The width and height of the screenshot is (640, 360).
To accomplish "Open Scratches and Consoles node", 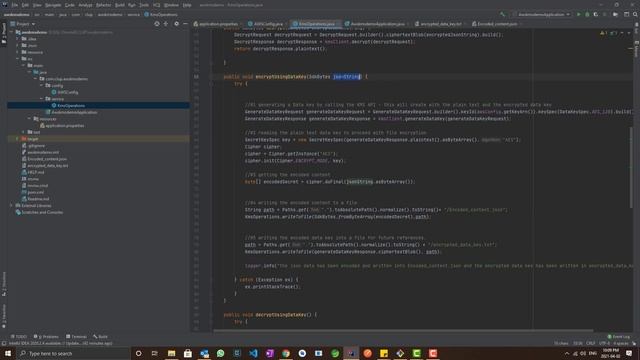I will coord(39,212).
